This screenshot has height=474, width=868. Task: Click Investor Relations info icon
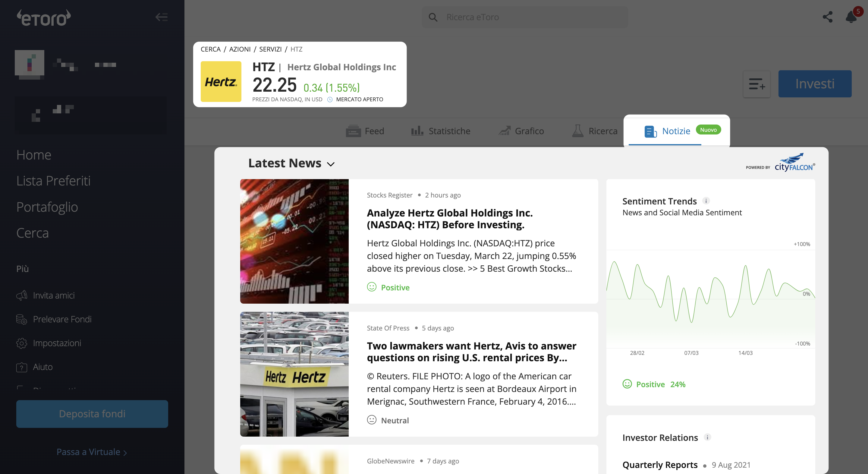point(707,437)
